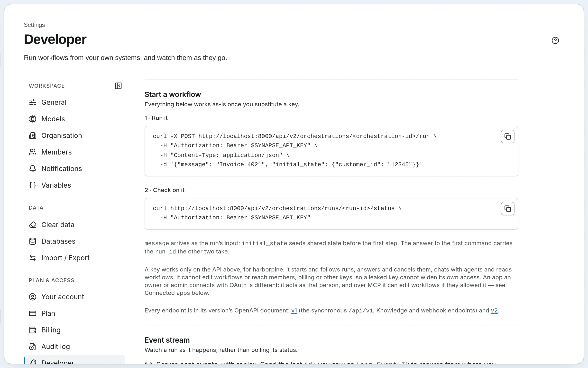Click the Clear data eraser icon
Screen dimensions: 588x368
click(33, 225)
